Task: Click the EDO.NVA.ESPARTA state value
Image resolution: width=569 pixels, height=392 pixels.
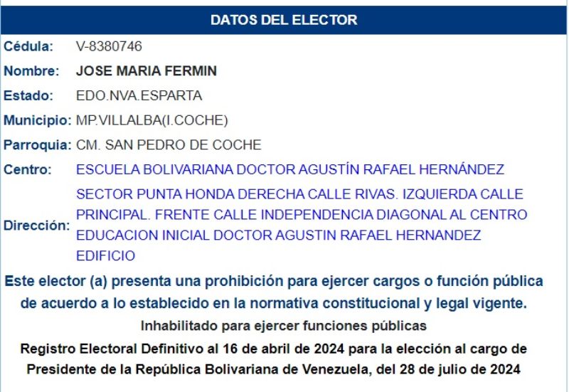Action: click(139, 95)
